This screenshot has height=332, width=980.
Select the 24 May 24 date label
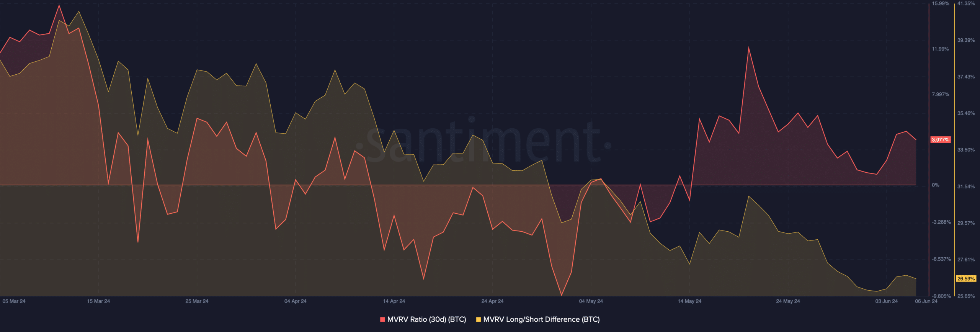pyautogui.click(x=788, y=301)
